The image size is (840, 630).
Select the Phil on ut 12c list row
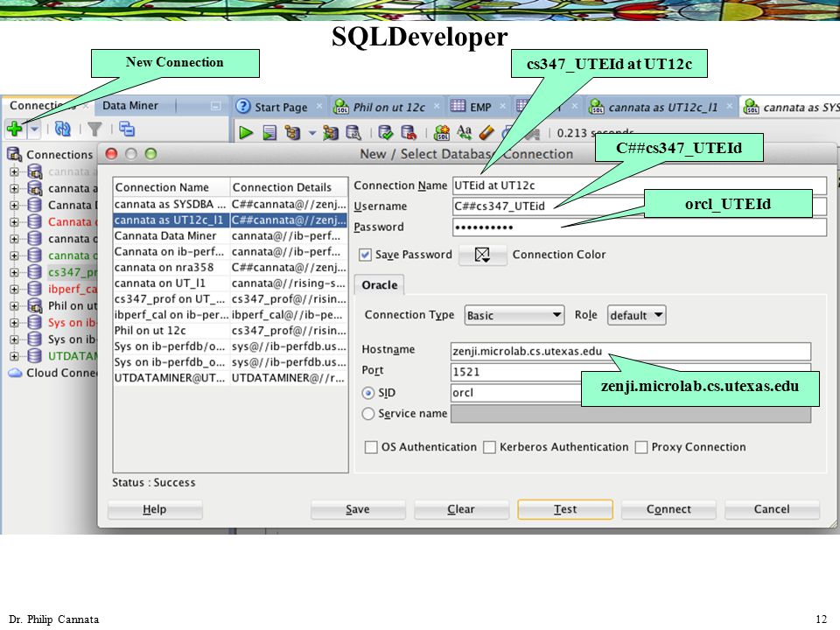tap(230, 331)
